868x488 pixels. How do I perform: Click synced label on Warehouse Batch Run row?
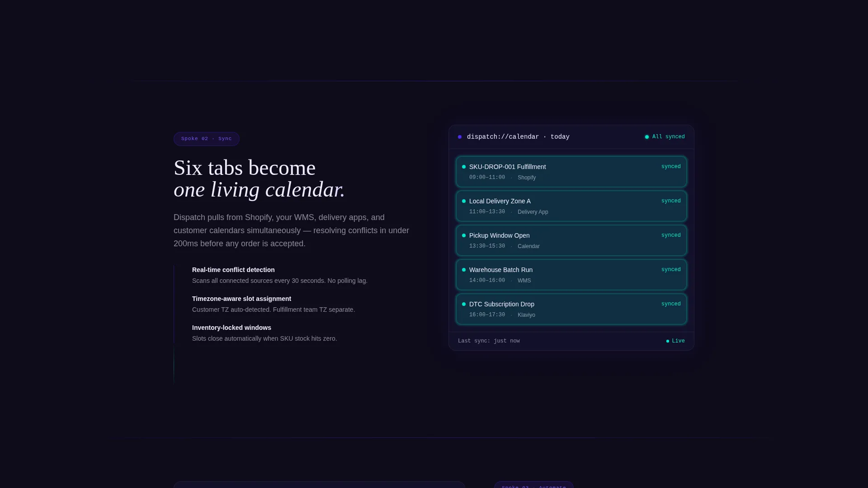click(x=671, y=270)
